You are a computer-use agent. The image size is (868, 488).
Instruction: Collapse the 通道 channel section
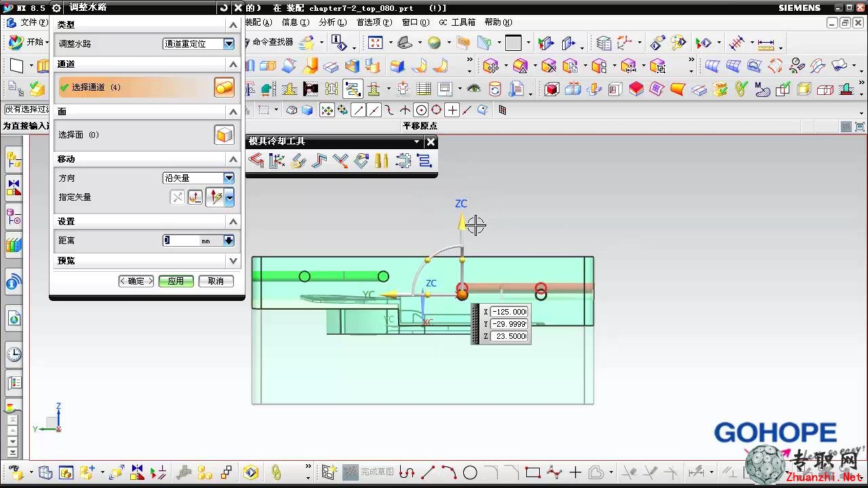tap(233, 64)
